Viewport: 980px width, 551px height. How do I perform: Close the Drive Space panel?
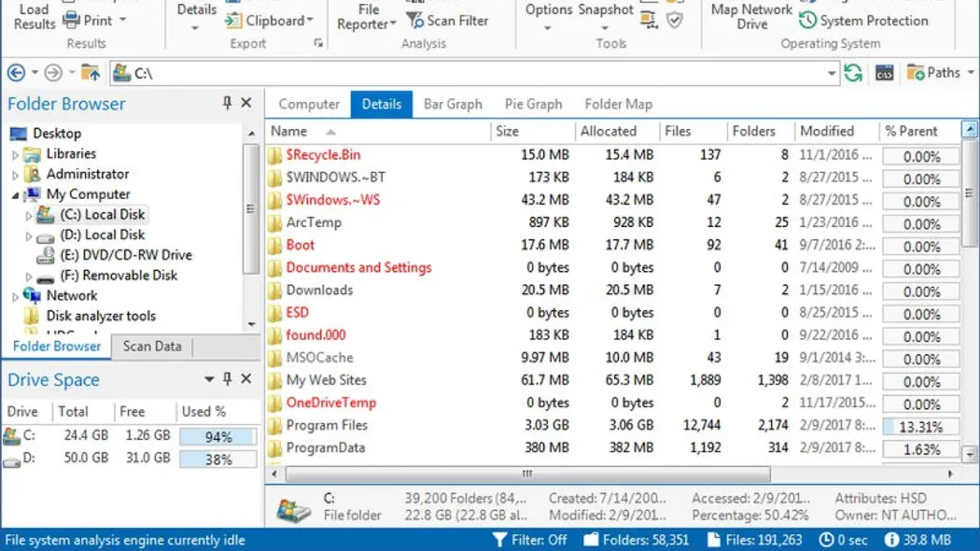(x=246, y=380)
